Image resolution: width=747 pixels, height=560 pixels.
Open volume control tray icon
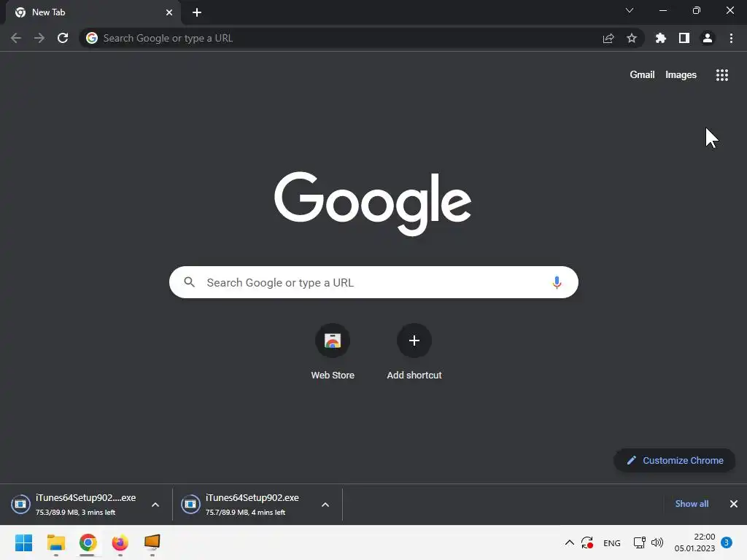tap(657, 542)
